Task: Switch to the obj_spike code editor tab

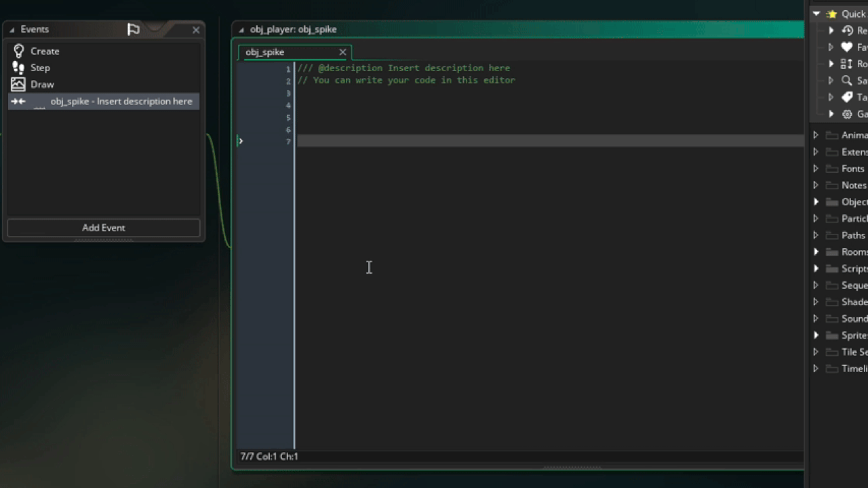Action: point(264,52)
